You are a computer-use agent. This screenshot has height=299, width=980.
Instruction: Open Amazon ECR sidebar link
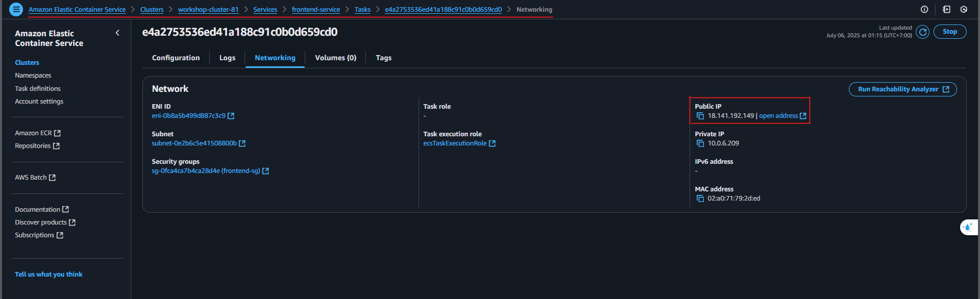33,133
